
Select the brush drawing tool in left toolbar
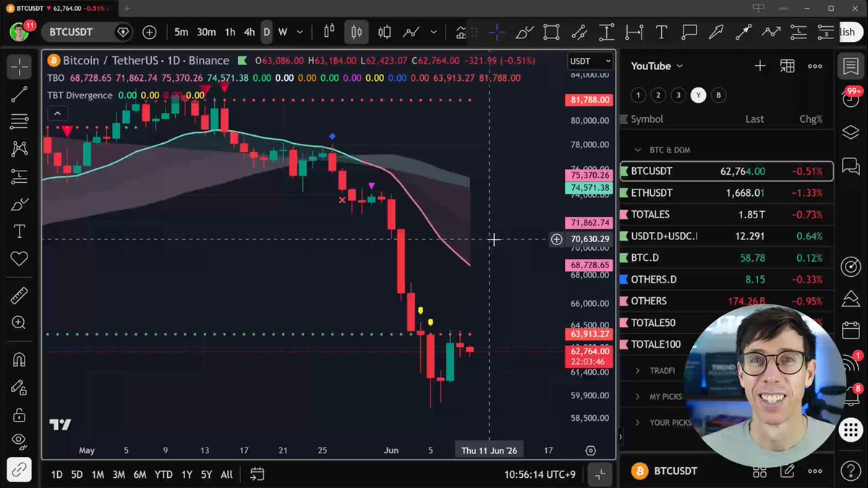coord(20,204)
